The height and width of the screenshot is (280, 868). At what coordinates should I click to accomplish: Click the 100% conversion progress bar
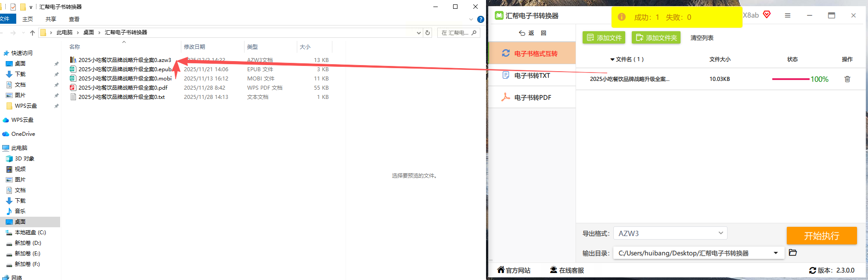[790, 79]
